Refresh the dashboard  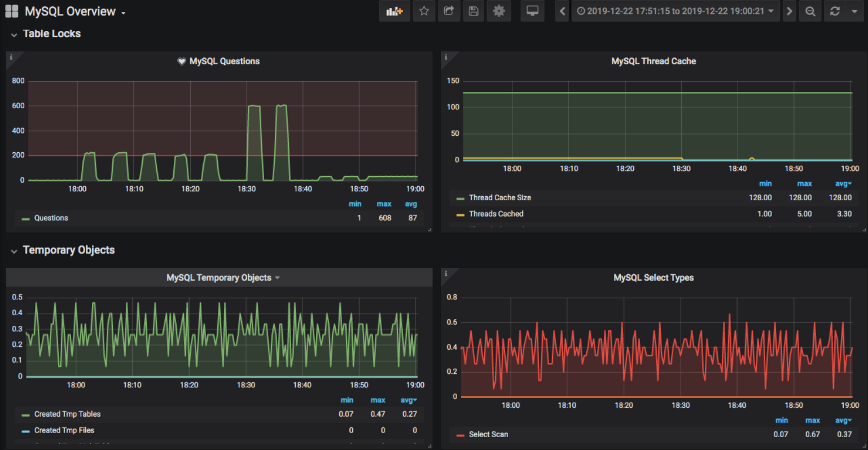pos(835,11)
